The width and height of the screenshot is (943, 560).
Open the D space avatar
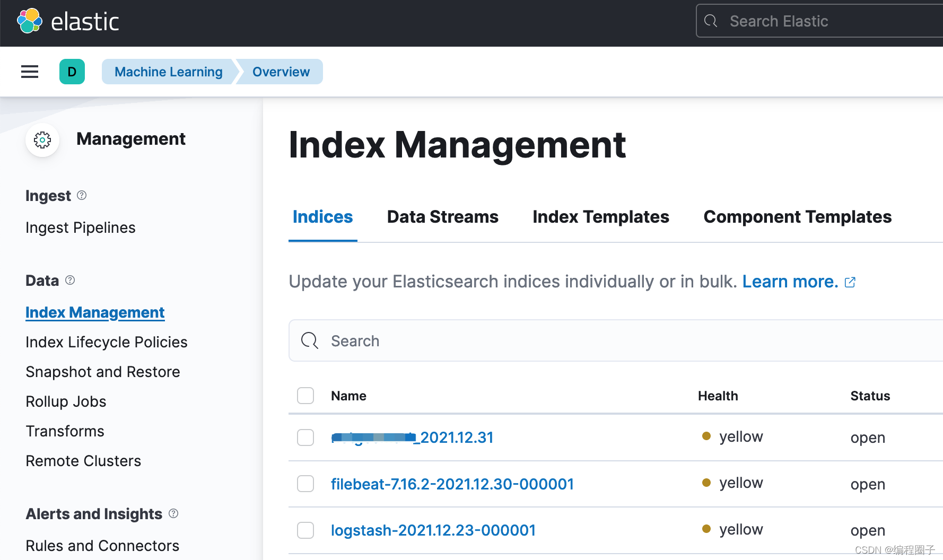tap(72, 72)
